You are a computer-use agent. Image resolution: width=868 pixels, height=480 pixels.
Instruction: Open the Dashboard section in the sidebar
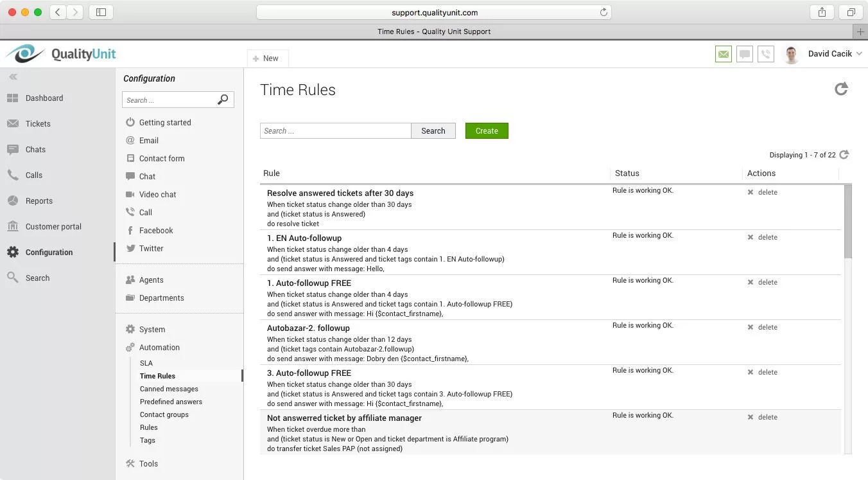(44, 98)
